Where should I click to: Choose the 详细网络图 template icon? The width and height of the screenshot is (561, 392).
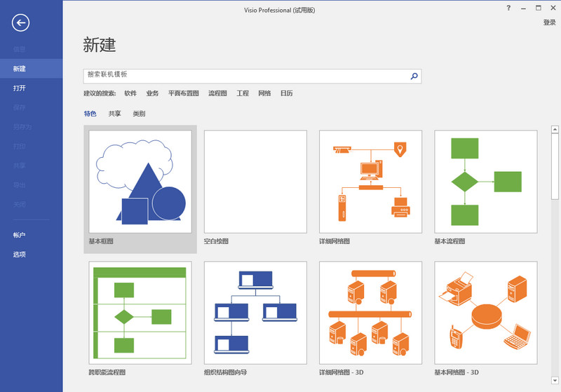tap(370, 182)
